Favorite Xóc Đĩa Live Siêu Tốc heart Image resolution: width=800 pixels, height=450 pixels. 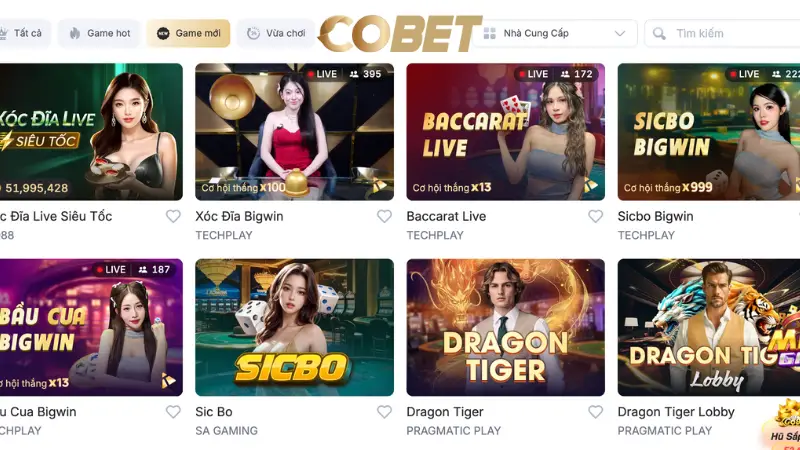(x=173, y=216)
